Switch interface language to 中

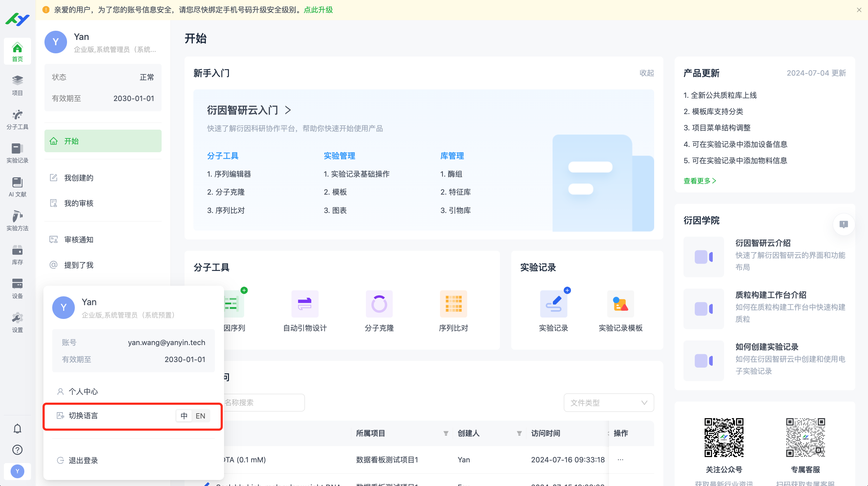tap(184, 416)
